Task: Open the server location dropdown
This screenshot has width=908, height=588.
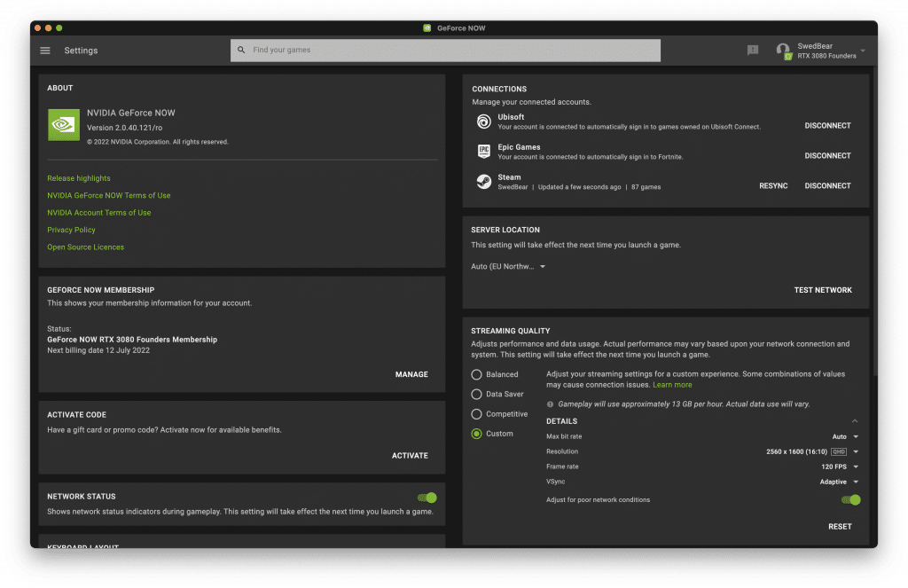Action: 508,266
